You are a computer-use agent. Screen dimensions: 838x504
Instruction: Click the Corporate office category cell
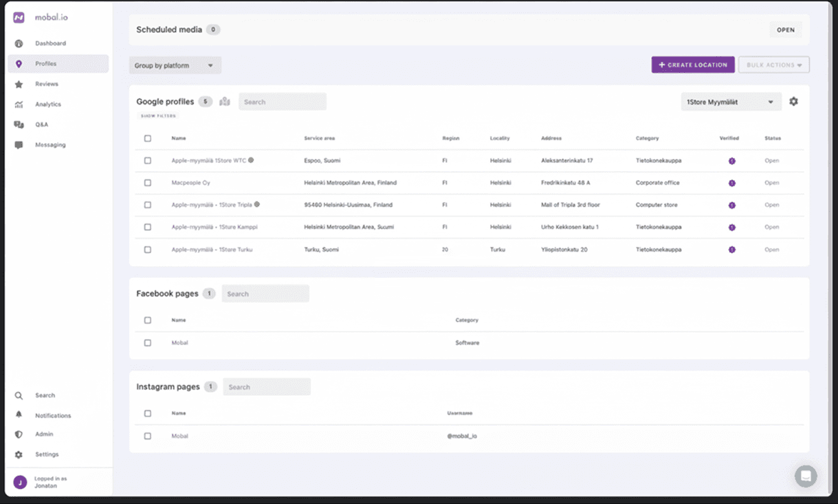pos(658,183)
